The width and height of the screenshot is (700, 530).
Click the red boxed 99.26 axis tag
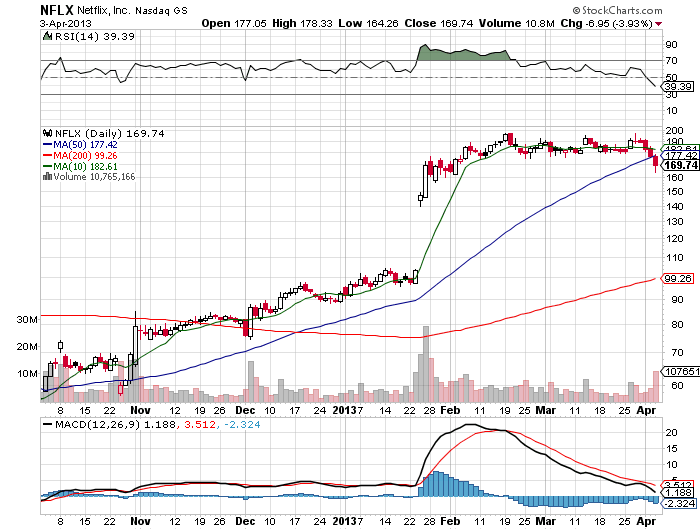678,279
